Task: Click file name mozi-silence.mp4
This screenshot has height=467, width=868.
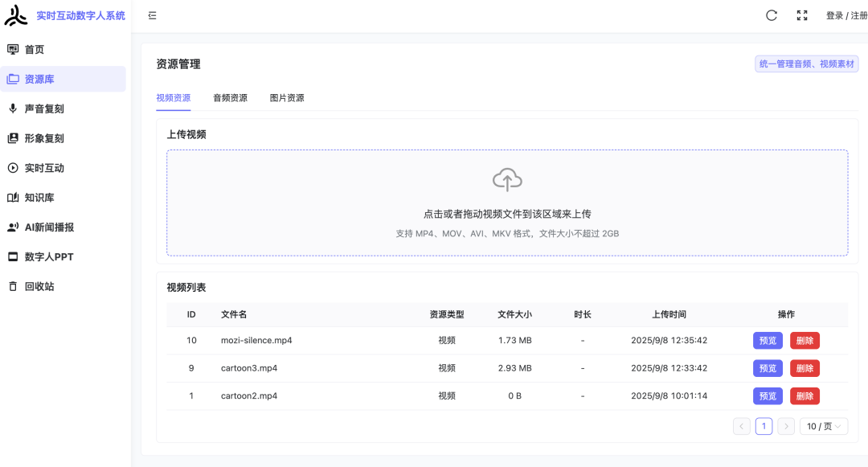Action: pyautogui.click(x=256, y=340)
